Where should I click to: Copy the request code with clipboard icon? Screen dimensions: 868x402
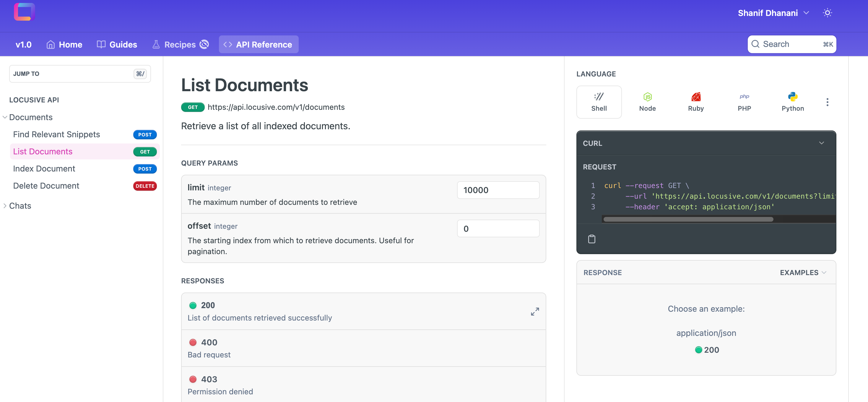592,239
